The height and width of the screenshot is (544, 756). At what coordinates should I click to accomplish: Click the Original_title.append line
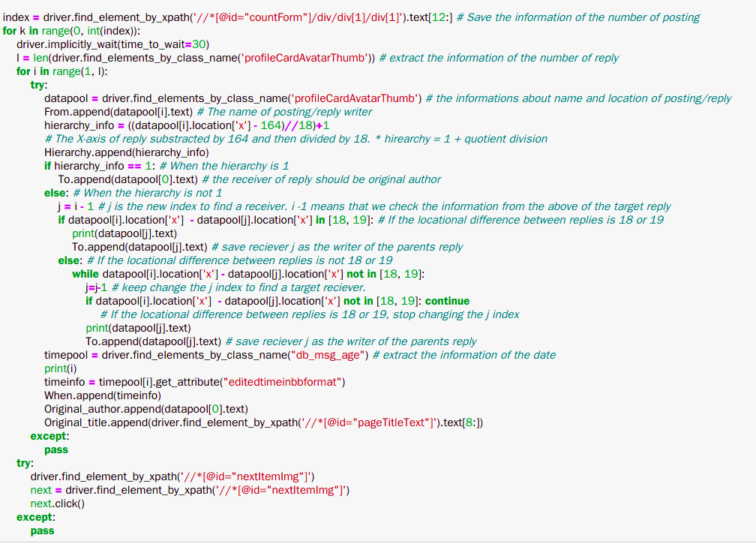262,422
